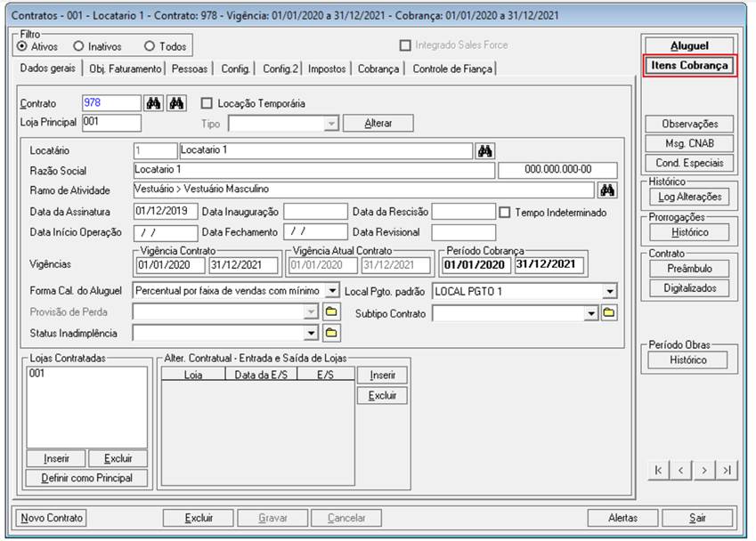Screen dimensions: 756x541
Task: Search Locatário using binoculars icon
Action: [485, 151]
